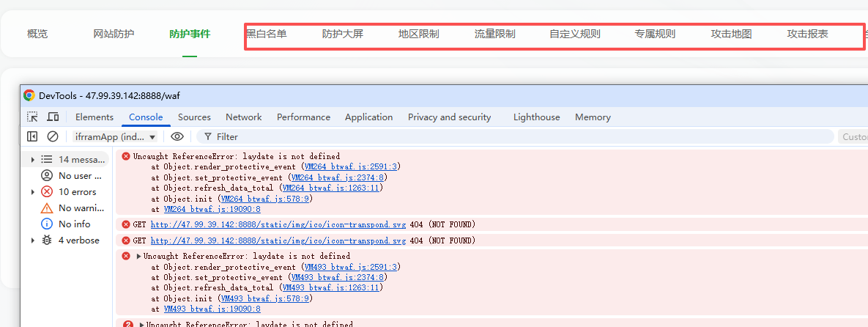Open the 自定义规则 tab
This screenshot has width=868, height=327.
pyautogui.click(x=575, y=34)
